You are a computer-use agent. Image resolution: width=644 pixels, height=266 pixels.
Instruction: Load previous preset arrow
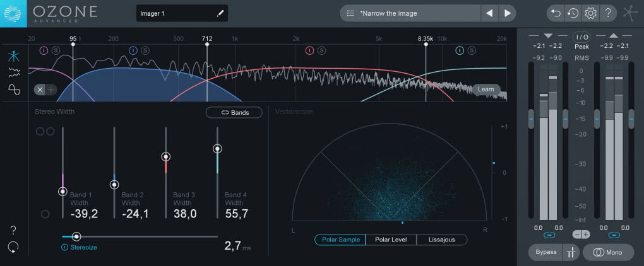pos(489,13)
